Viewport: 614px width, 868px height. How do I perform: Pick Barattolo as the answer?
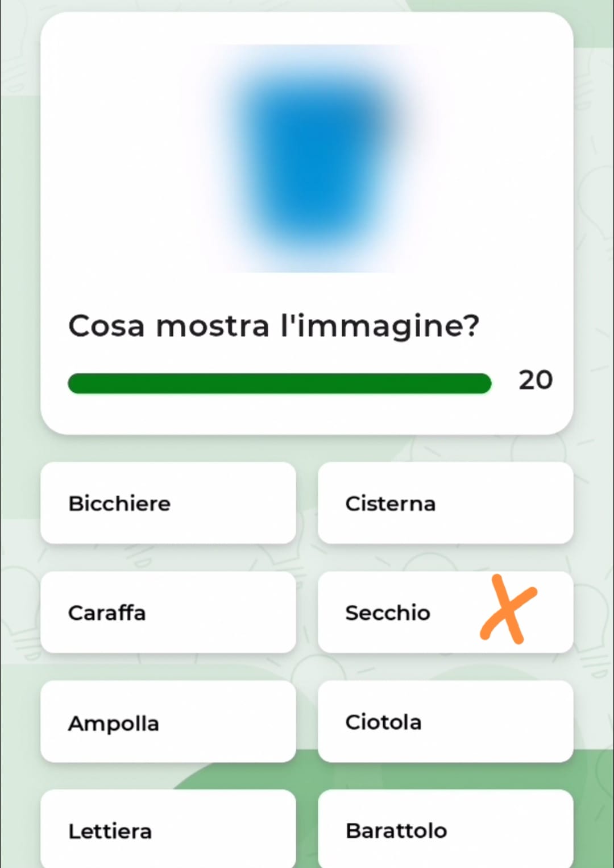pyautogui.click(x=445, y=829)
